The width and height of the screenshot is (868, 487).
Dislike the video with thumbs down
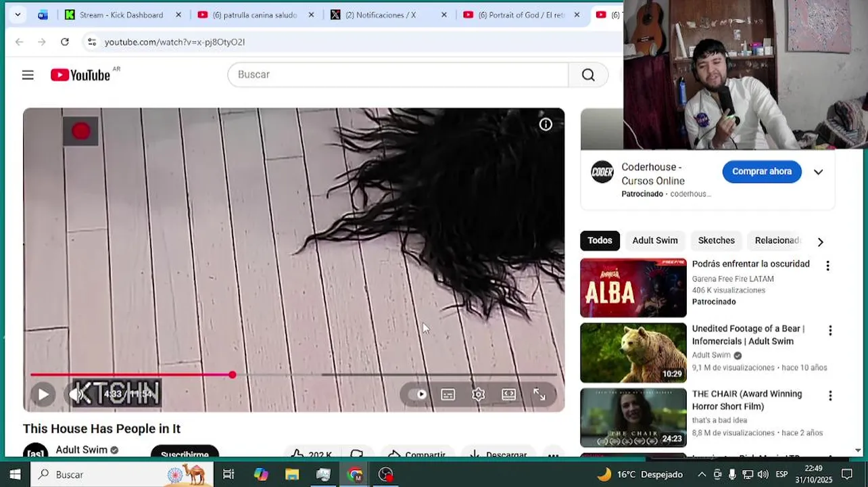click(x=356, y=454)
